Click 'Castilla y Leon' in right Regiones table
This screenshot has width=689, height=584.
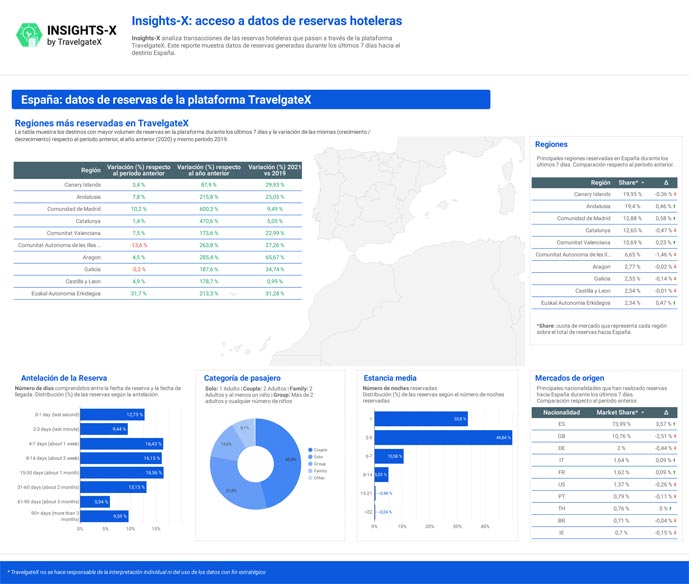(x=593, y=291)
